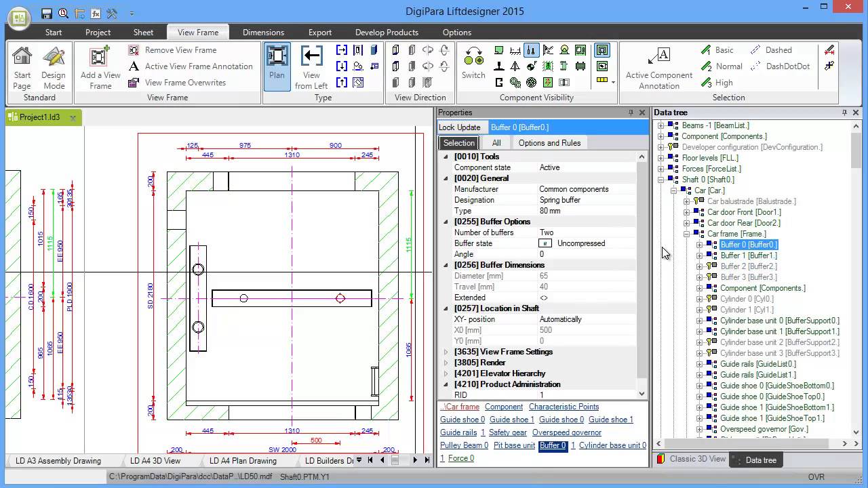Choose the Dashed line style
Viewport: 868px width, 488px height.
tap(770, 50)
